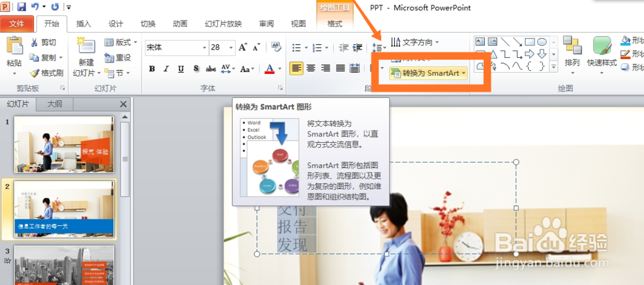Viewport: 644px width, 285px height.
Task: Switch to the 插入 (Insert) tab
Action: (84, 24)
